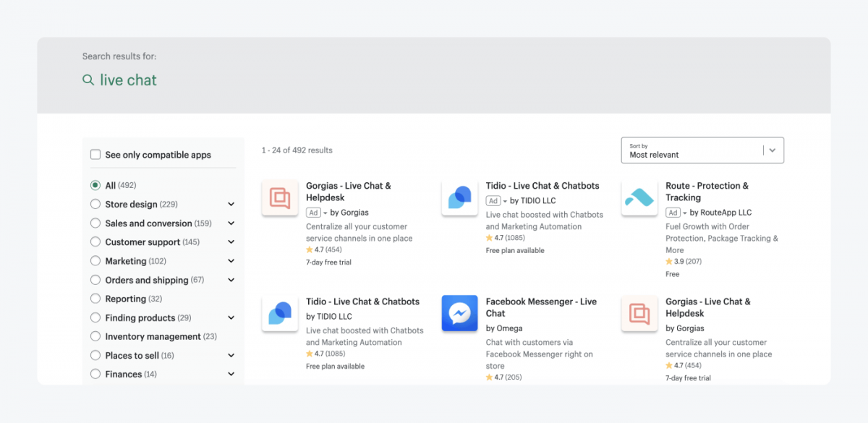Open the Tidio app icon in the Ad listing
The width and height of the screenshot is (868, 423).
coord(460,197)
